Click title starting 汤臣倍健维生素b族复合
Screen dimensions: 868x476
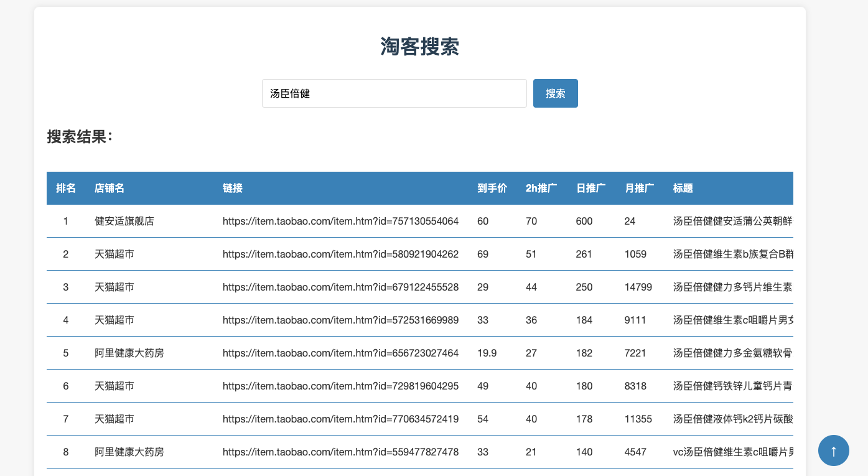point(733,254)
